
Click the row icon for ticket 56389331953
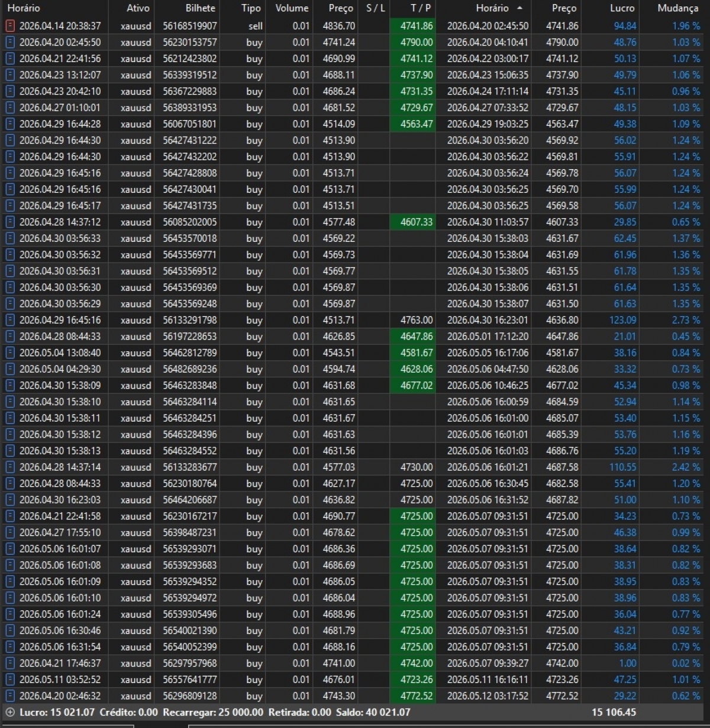9,108
